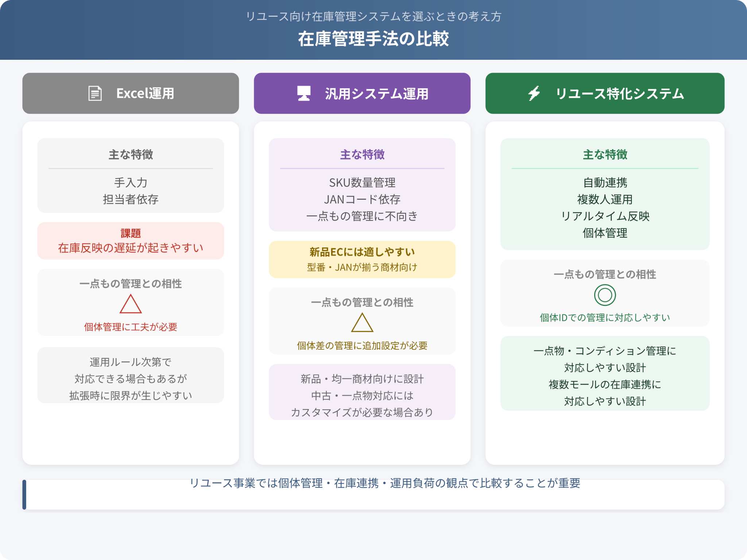Click the lightning bolt icon beside リユース特化システム

tap(534, 93)
